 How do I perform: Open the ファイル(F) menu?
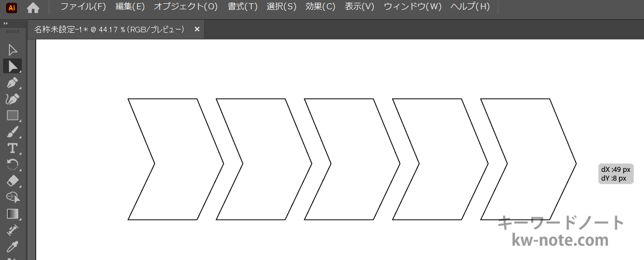(x=83, y=7)
